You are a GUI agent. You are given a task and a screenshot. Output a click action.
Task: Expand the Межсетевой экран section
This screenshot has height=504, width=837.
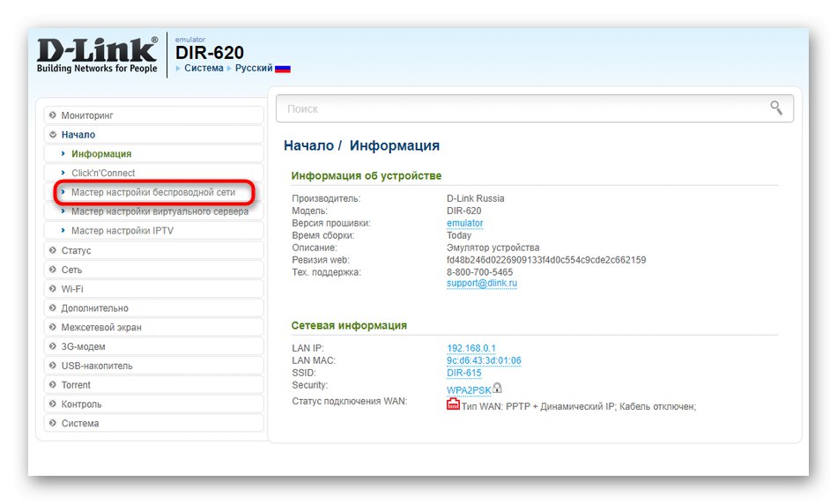click(x=153, y=327)
